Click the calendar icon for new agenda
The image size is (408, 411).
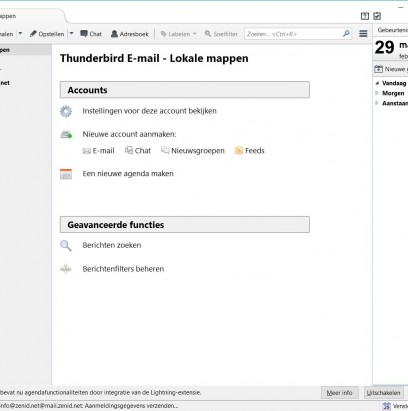pyautogui.click(x=66, y=174)
